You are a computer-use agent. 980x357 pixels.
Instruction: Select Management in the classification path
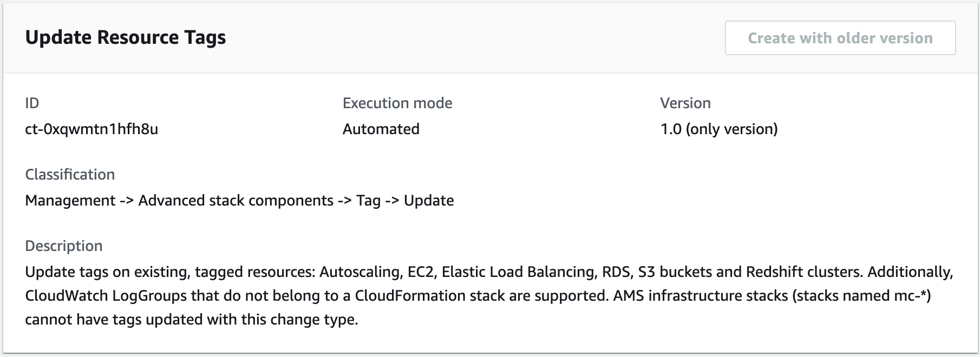pos(70,200)
